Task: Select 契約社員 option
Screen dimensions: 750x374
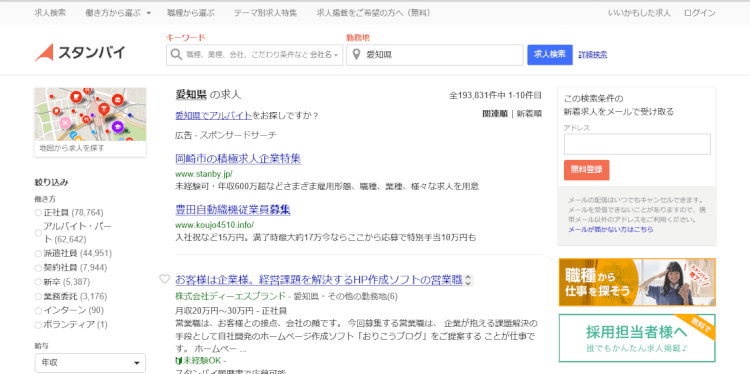Action: 38,268
